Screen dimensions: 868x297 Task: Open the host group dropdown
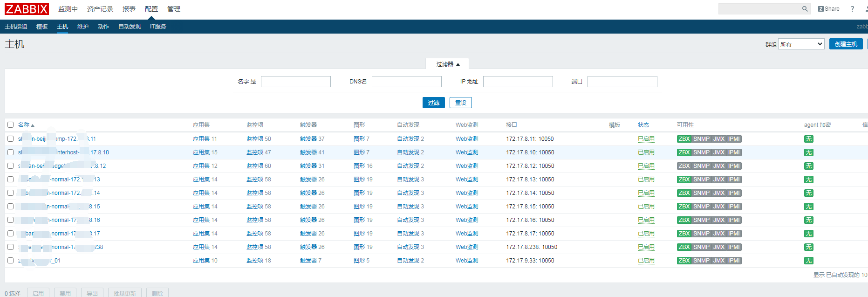tap(801, 44)
